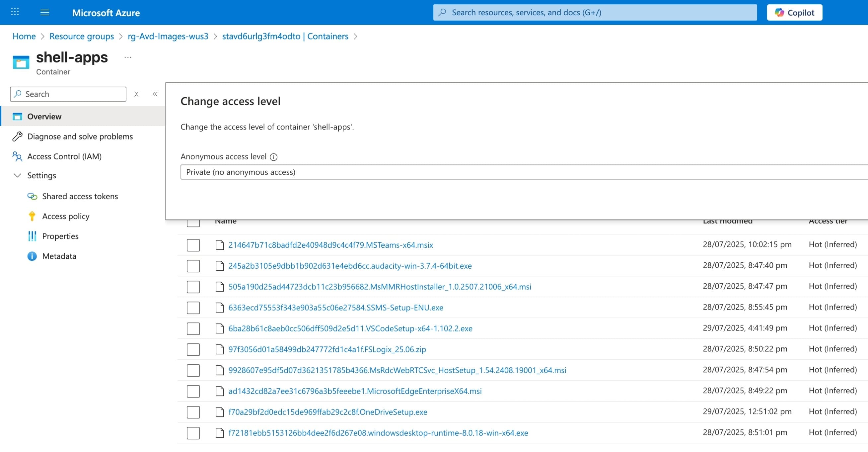Check the SSMS-Setup-ENU.exe row checkbox

(193, 308)
